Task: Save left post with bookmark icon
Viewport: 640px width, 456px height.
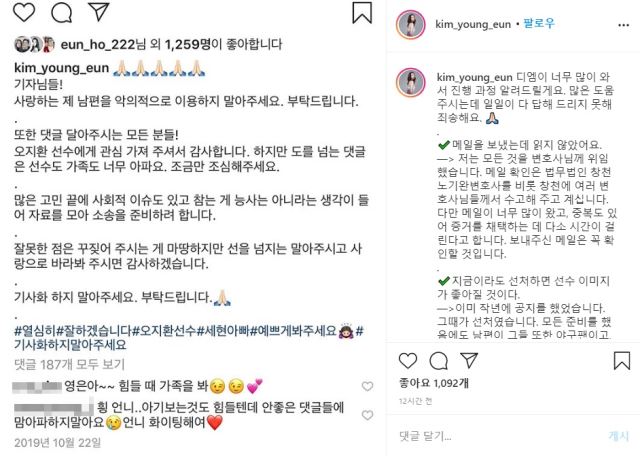Action: pyautogui.click(x=362, y=12)
